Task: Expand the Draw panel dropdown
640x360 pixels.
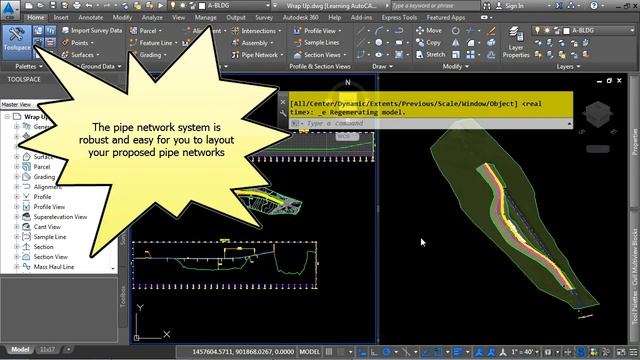Action: [x=382, y=66]
